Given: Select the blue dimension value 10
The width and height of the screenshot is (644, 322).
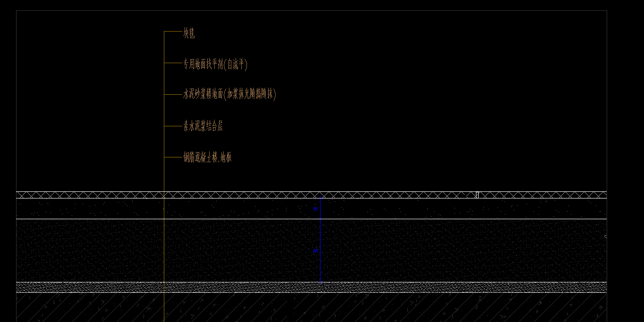Looking at the screenshot, I should [316, 208].
